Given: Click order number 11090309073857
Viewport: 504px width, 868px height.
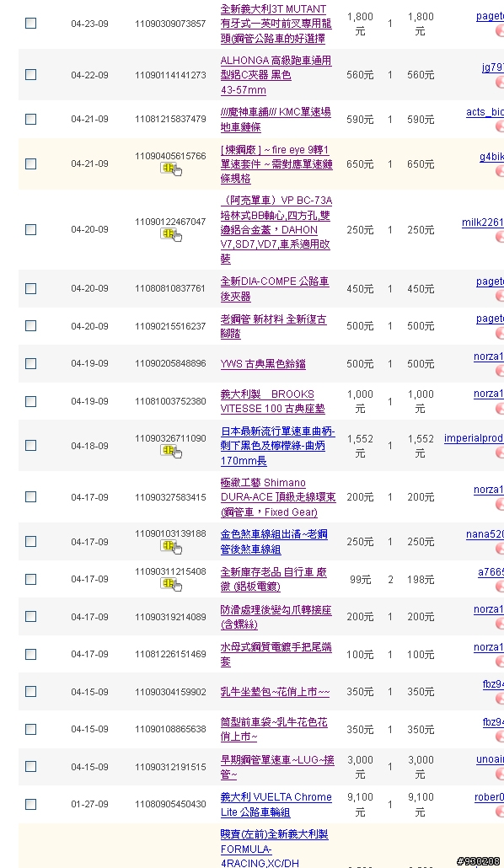Looking at the screenshot, I should click(x=170, y=24).
